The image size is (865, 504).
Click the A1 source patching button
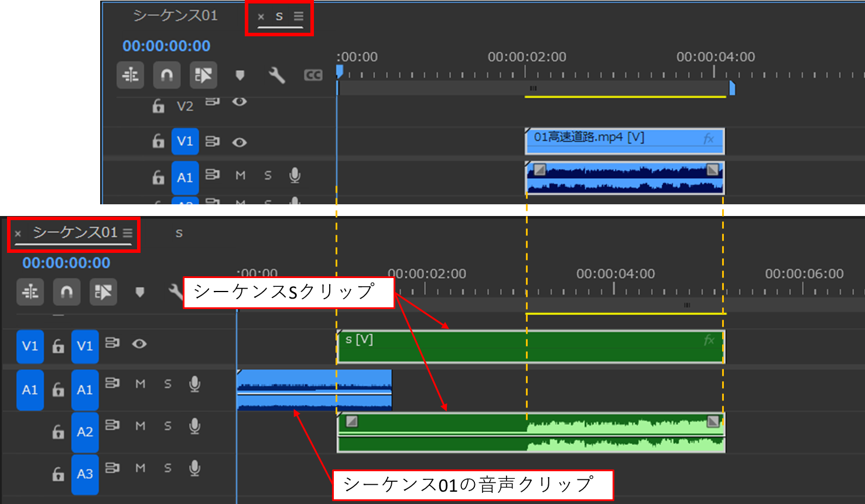[x=30, y=389]
